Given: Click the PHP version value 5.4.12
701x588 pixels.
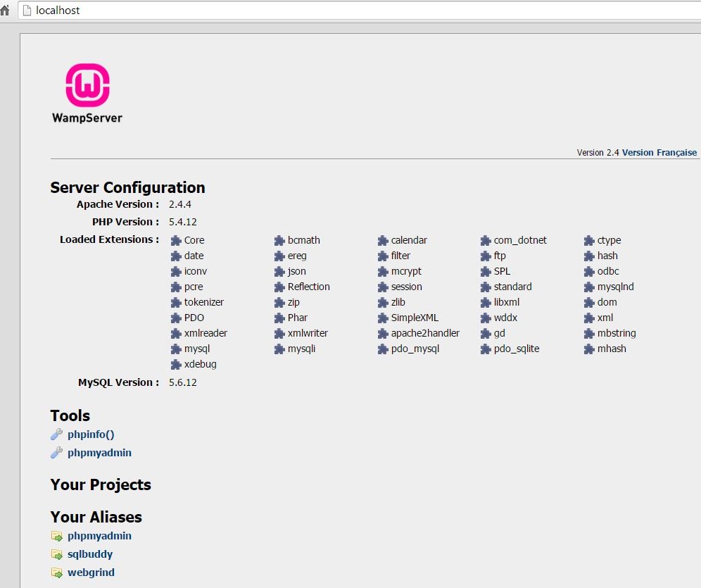Looking at the screenshot, I should [x=182, y=222].
